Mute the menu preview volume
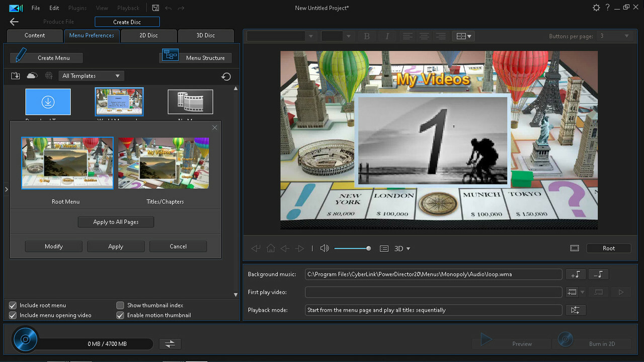 [x=325, y=248]
